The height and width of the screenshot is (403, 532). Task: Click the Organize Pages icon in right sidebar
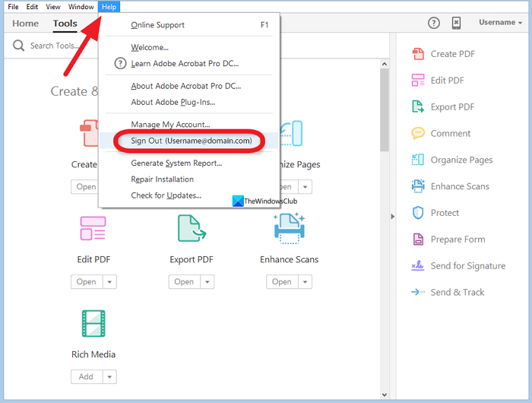tap(418, 159)
